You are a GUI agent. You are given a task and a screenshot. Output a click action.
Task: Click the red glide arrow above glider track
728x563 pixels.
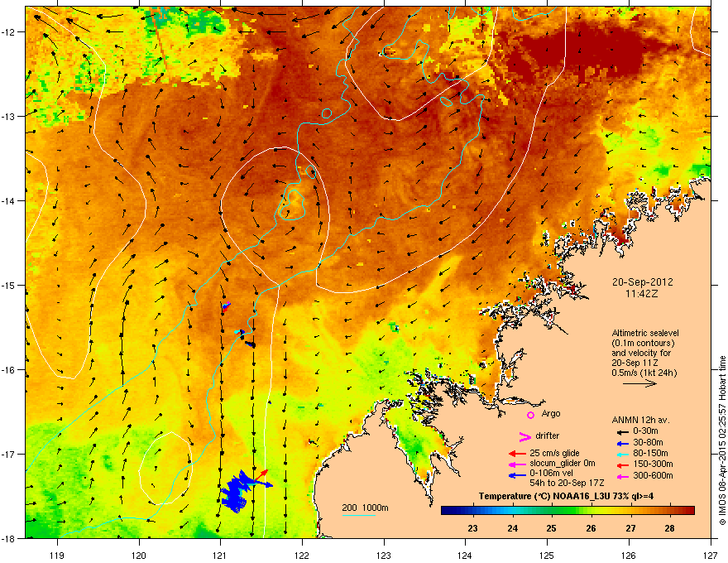261,475
